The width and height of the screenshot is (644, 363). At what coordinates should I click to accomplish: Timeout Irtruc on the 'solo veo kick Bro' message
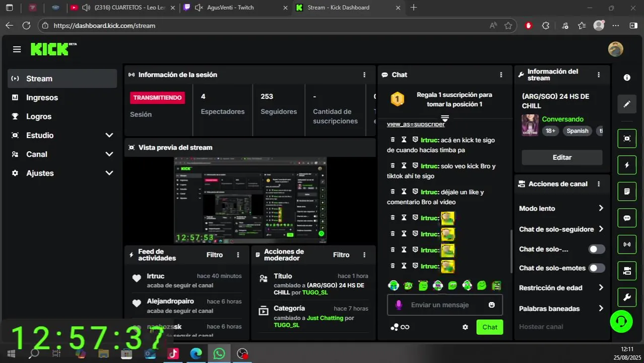[x=404, y=165]
